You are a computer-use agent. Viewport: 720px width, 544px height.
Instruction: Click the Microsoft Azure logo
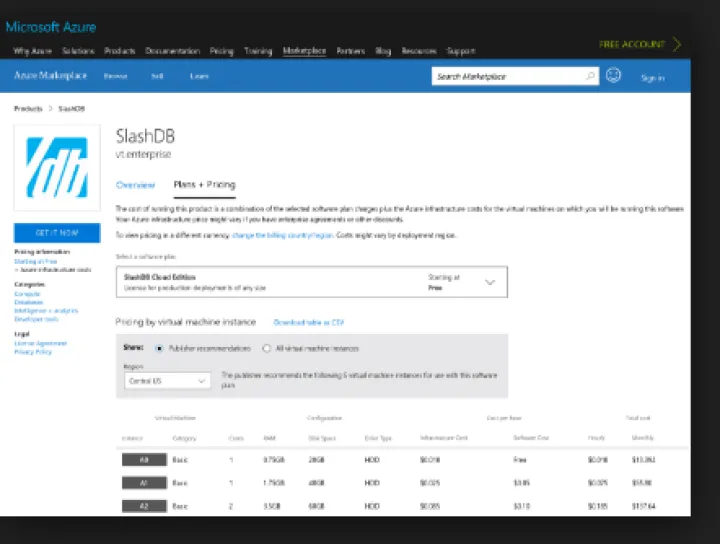51,27
